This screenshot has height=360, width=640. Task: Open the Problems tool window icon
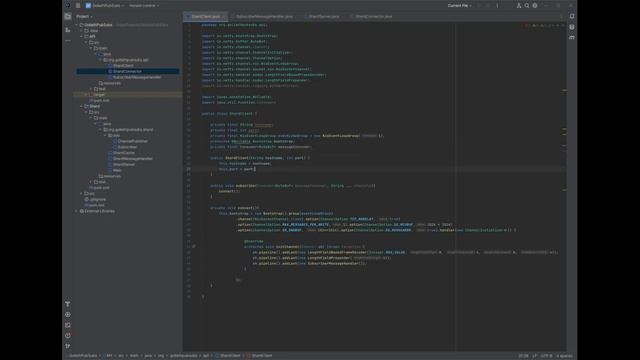(68, 336)
